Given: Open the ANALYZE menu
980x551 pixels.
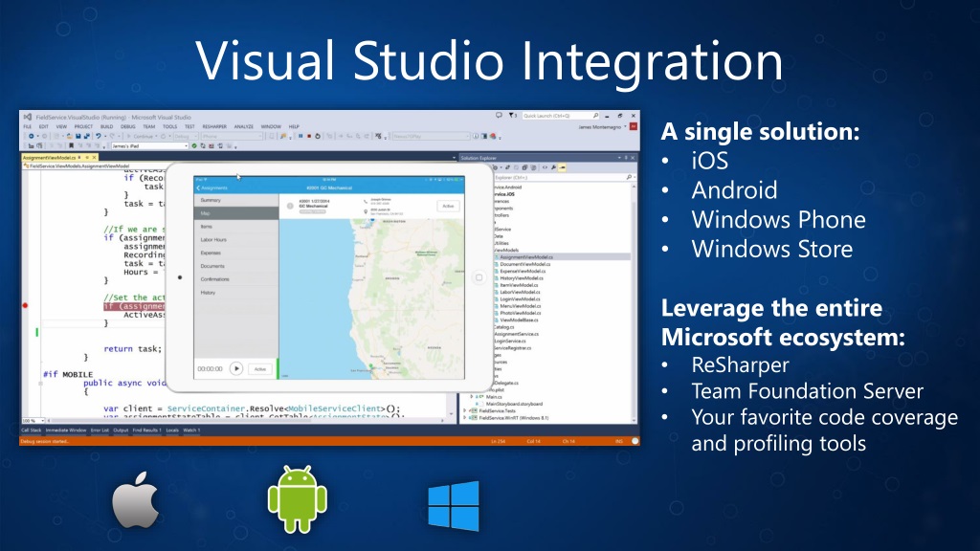Looking at the screenshot, I should pos(244,126).
